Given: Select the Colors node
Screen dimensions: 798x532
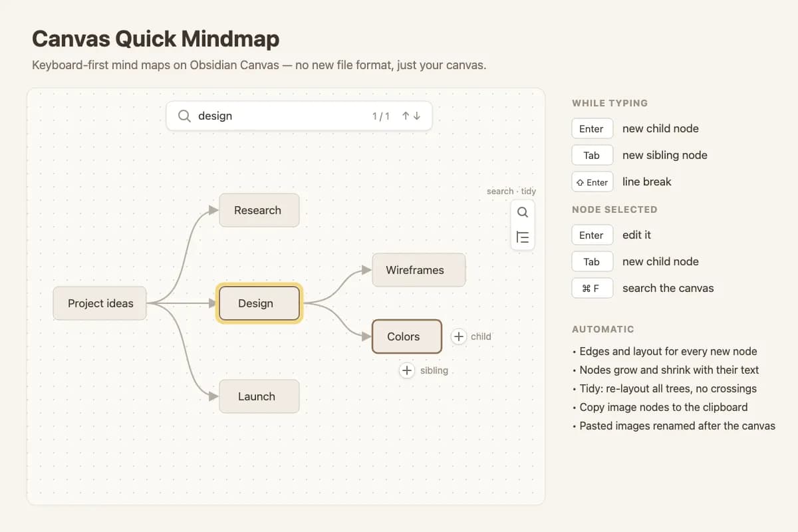Looking at the screenshot, I should pyautogui.click(x=406, y=336).
